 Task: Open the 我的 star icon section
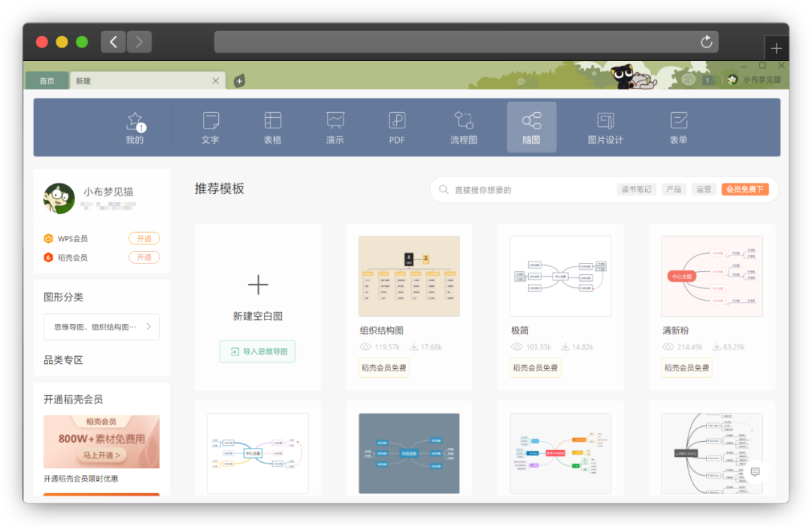pos(135,127)
